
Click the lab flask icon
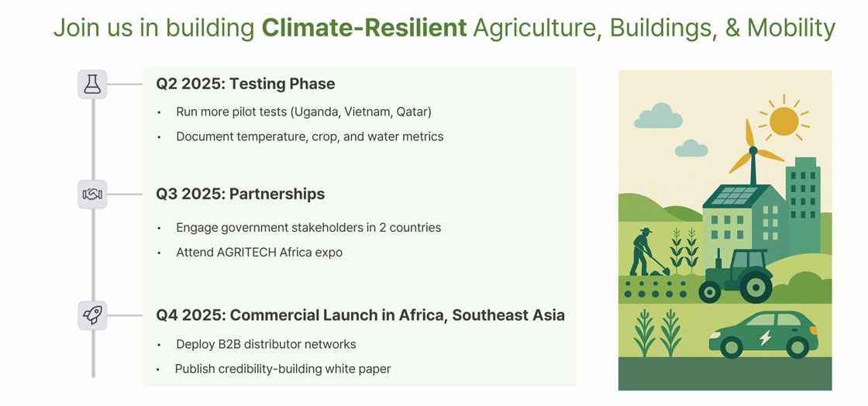pyautogui.click(x=92, y=84)
